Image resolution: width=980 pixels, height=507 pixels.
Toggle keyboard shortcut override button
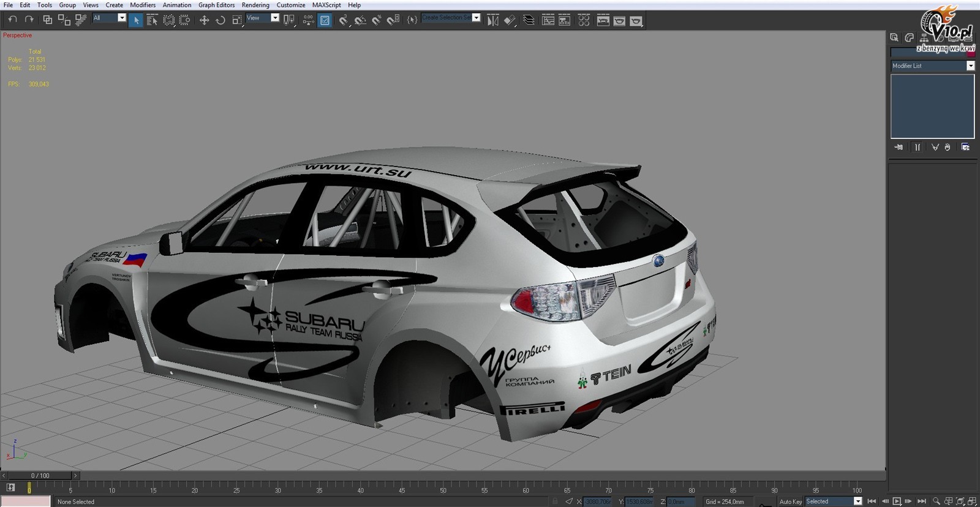pos(325,20)
